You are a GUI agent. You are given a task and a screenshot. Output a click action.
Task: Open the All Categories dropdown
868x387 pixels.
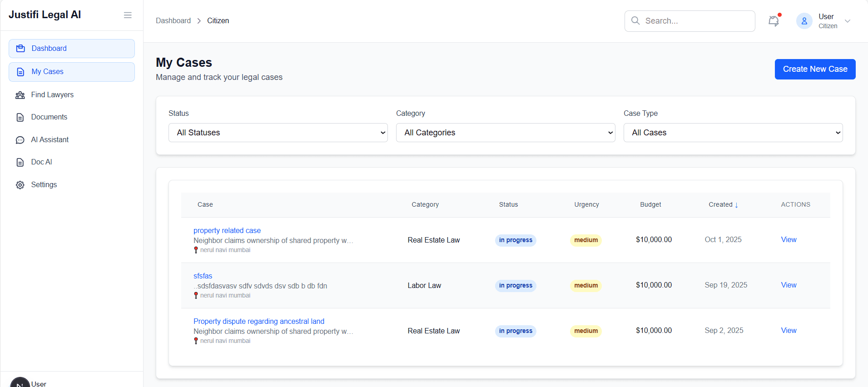coord(506,133)
